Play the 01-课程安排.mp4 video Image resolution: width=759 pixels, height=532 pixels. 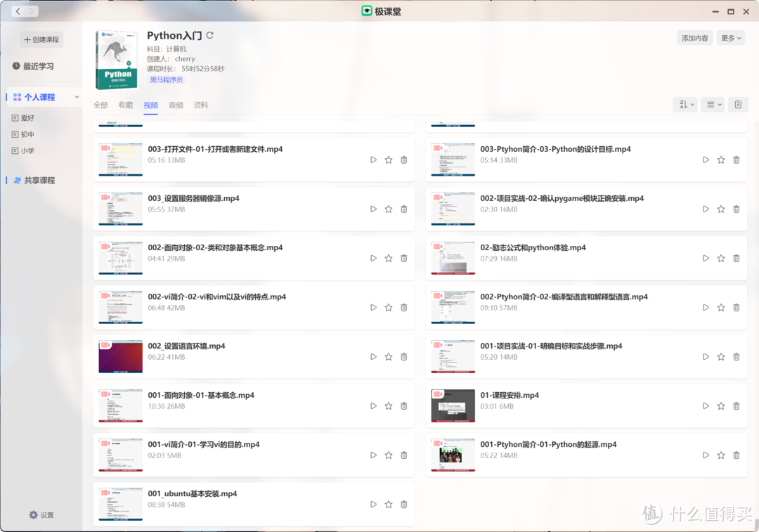(706, 406)
